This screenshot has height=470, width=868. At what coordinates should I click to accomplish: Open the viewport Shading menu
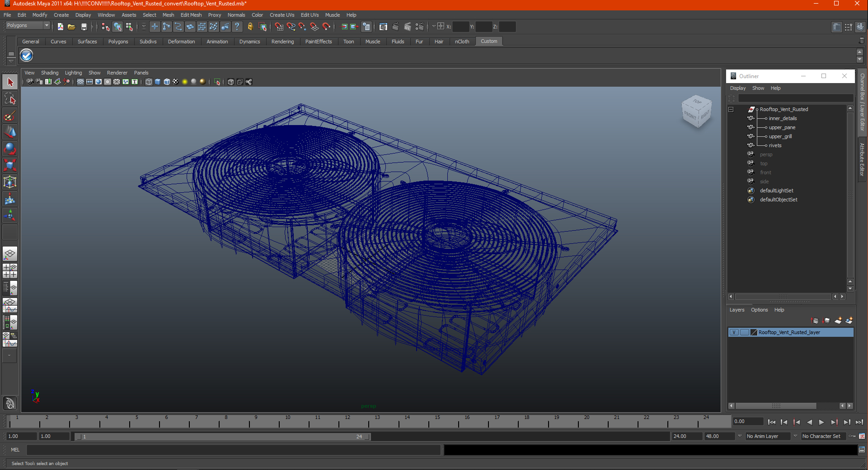pos(50,73)
